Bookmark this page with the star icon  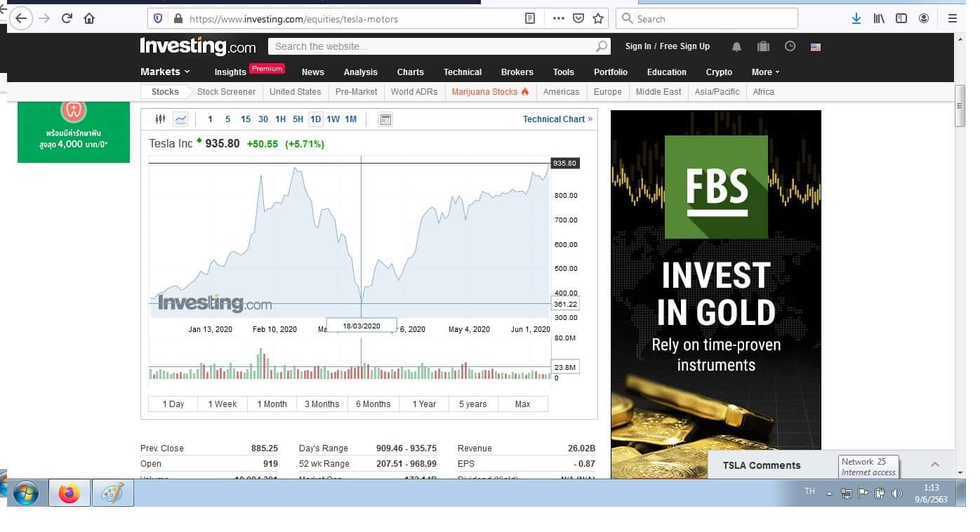pos(598,19)
